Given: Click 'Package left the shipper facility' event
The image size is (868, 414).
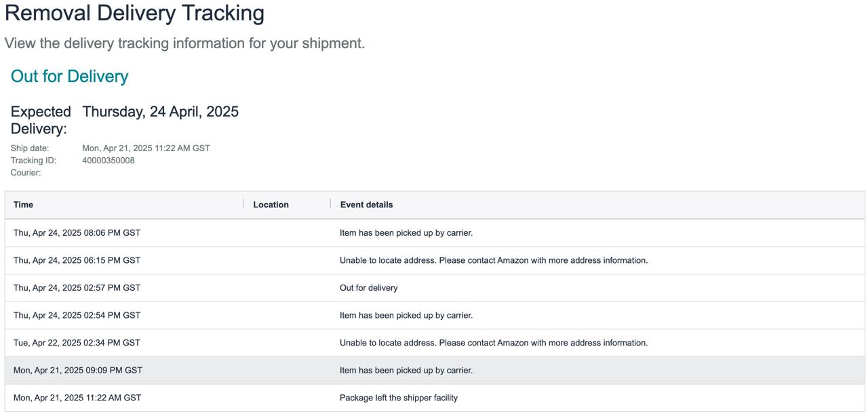Looking at the screenshot, I should pos(399,398).
